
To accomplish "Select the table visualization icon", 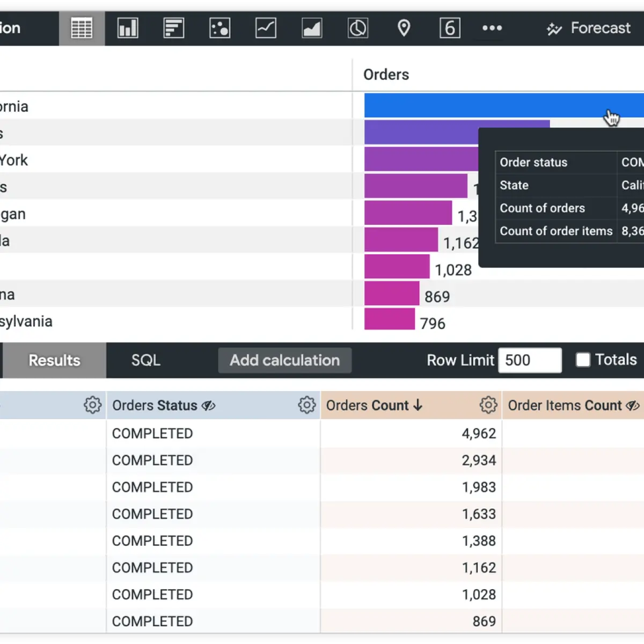I will point(82,28).
